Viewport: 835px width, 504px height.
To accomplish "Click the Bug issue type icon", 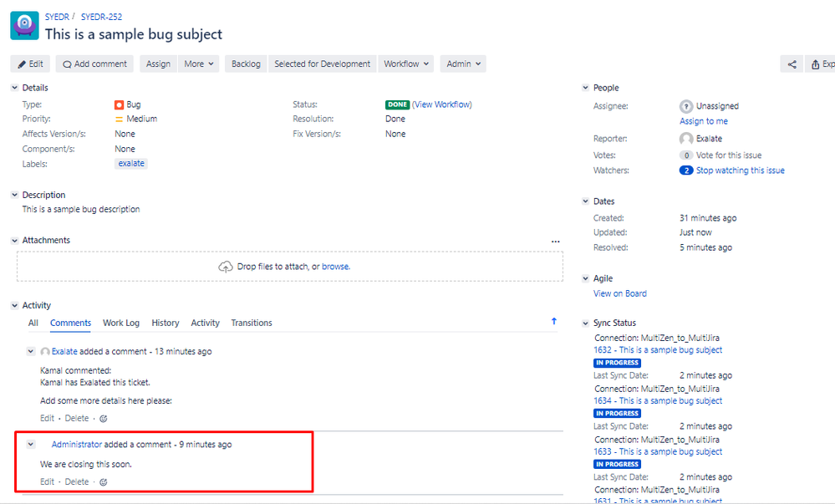I will pos(120,105).
